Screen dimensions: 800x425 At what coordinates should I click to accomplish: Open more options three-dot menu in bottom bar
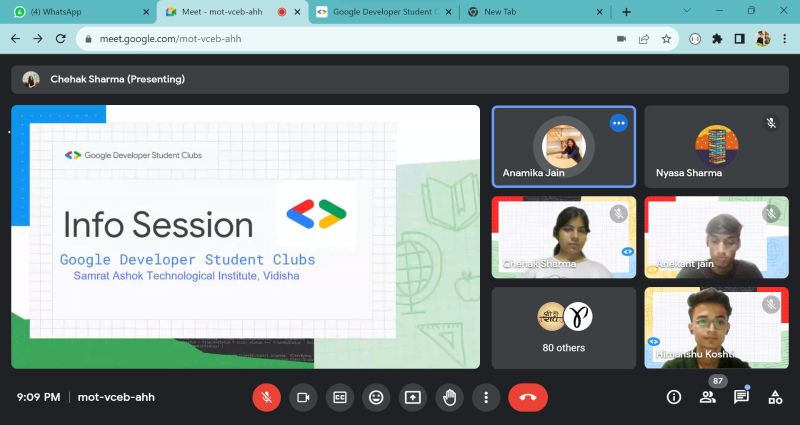[x=486, y=397]
